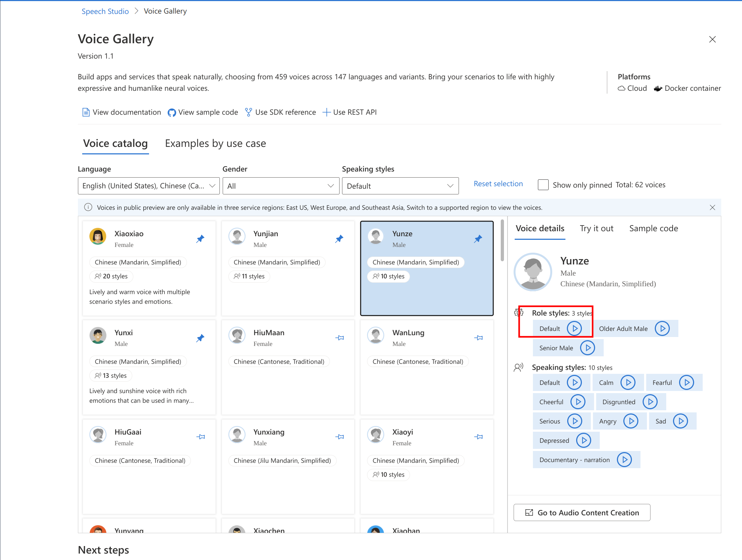
Task: Click the large Yunze avatar in details
Action: pos(533,272)
